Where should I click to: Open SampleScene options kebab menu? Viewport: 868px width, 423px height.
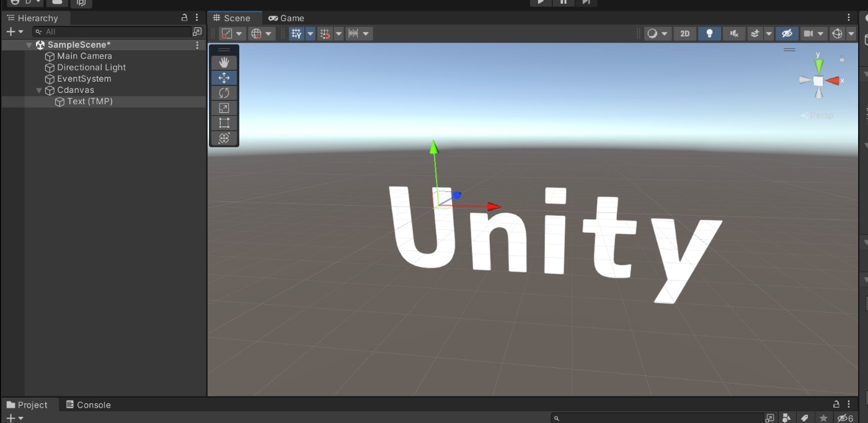pos(198,45)
